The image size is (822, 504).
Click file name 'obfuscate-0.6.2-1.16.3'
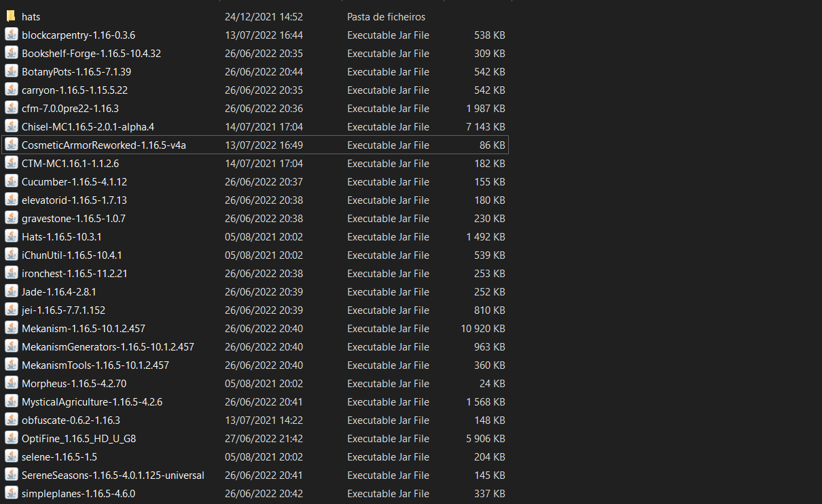click(71, 420)
